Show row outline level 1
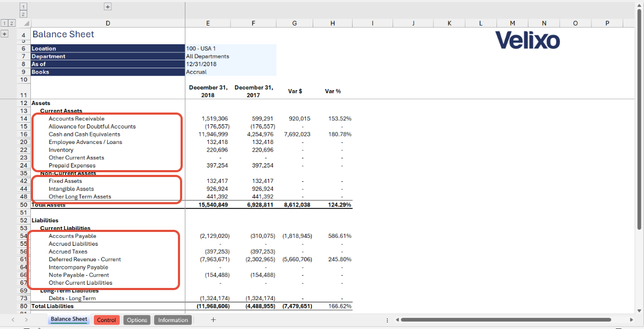The width and height of the screenshot is (644, 329). [x=4, y=23]
